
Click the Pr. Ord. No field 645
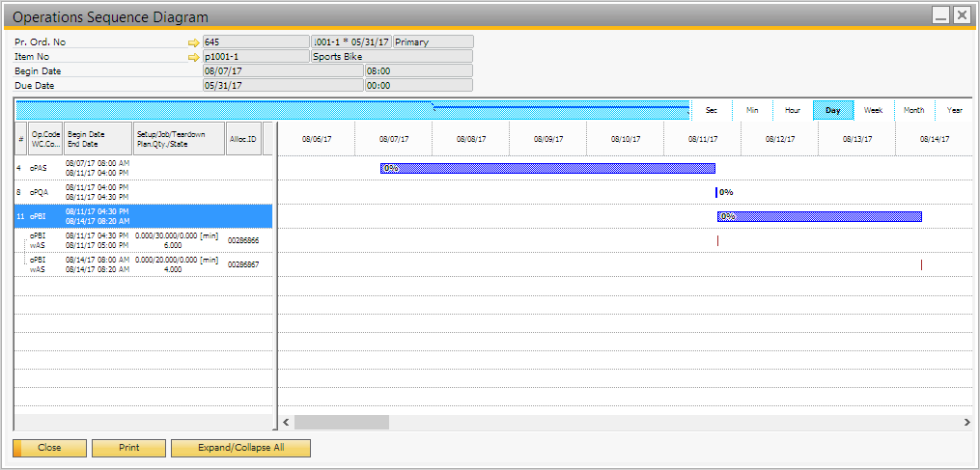tap(255, 42)
